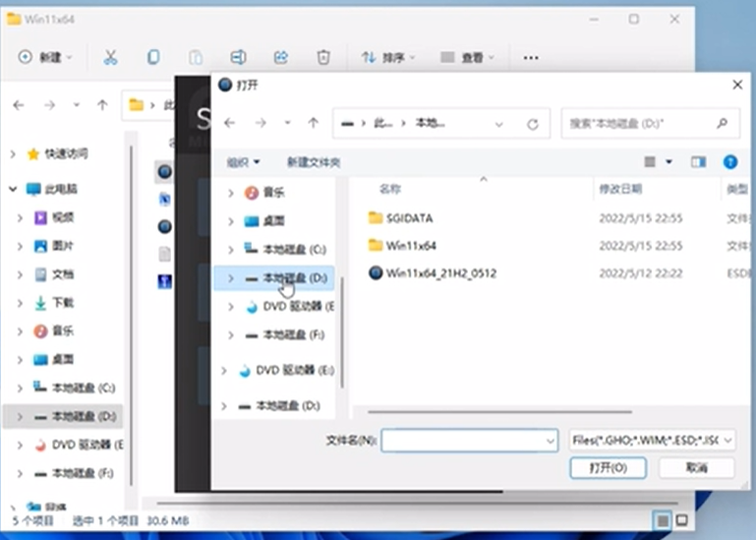This screenshot has width=756, height=540.
Task: Close the 打开 dialog
Action: pyautogui.click(x=737, y=85)
